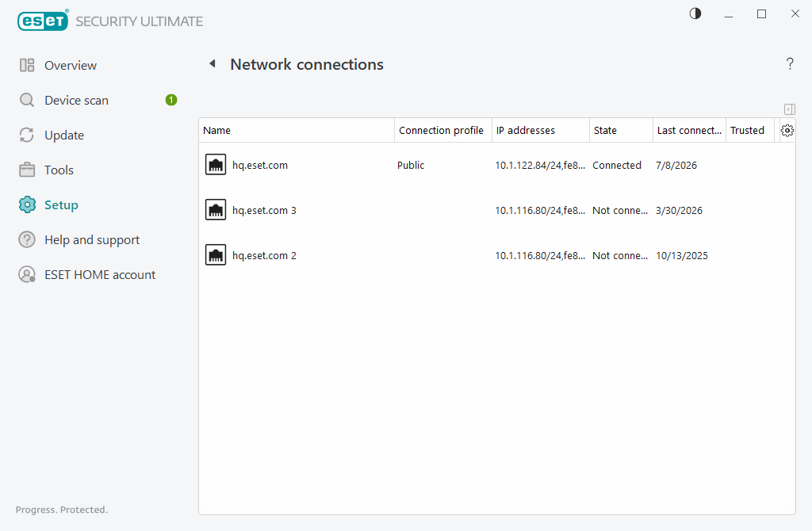The width and height of the screenshot is (812, 531).
Task: Sort by the Trusted column header
Action: click(750, 131)
